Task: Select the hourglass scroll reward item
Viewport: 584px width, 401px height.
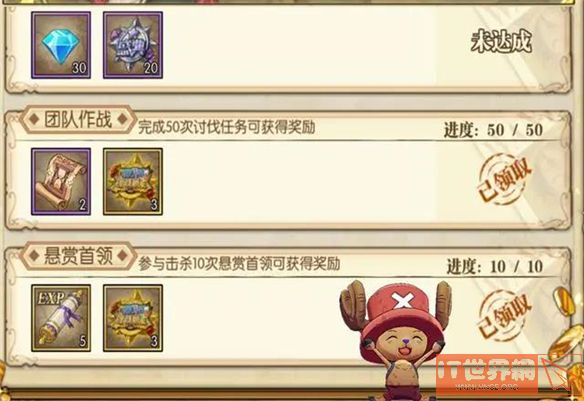Action: [61, 181]
